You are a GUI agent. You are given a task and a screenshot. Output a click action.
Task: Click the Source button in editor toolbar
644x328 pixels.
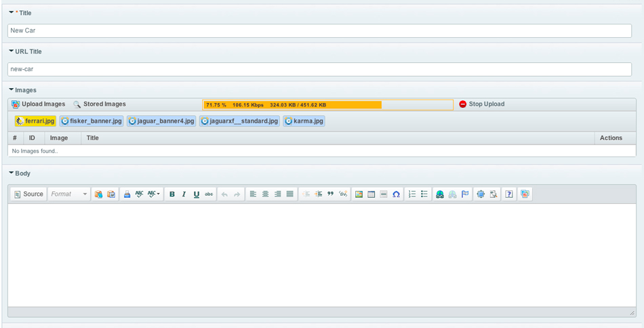(x=28, y=194)
